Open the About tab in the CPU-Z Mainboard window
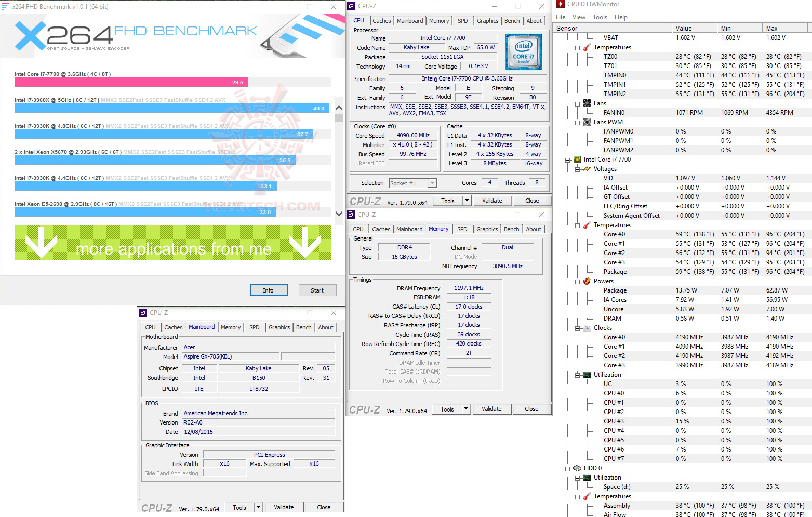The height and width of the screenshot is (517, 812). click(x=326, y=327)
